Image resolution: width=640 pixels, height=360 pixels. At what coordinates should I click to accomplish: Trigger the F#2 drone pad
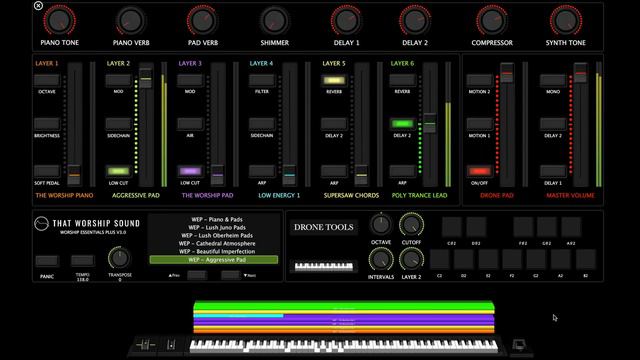(523, 227)
